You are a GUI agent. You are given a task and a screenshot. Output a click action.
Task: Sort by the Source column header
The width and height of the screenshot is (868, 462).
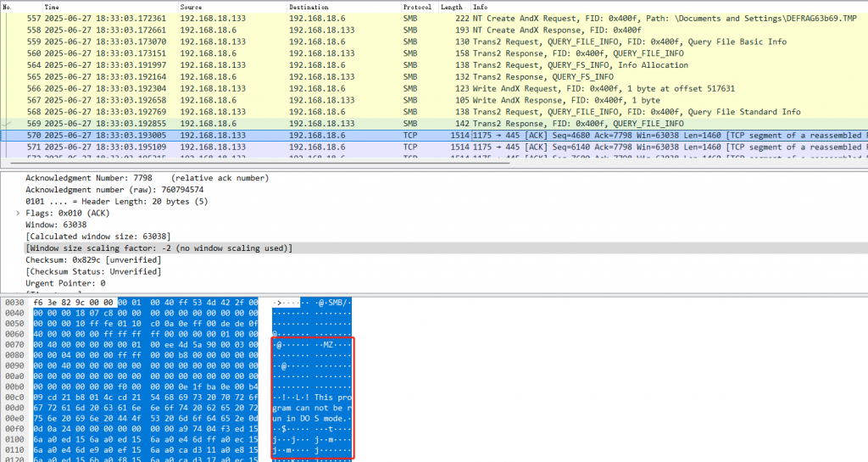191,7
